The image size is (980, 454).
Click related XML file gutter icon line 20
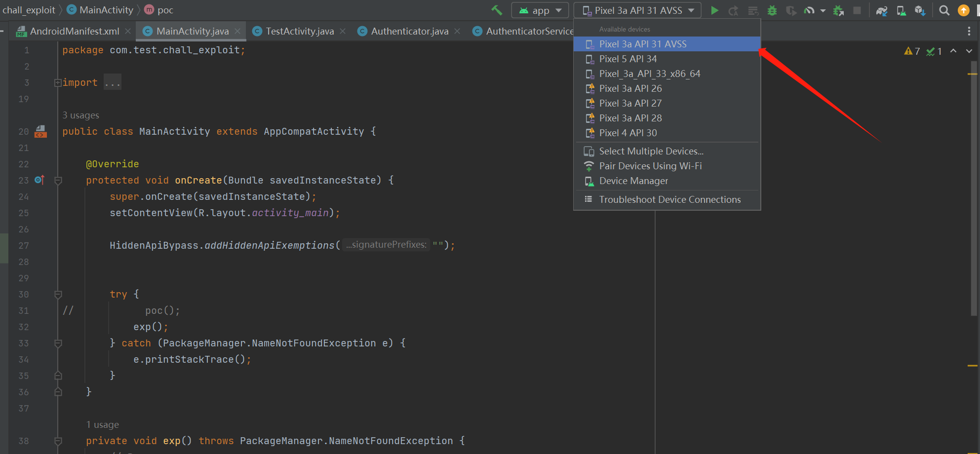(x=40, y=131)
